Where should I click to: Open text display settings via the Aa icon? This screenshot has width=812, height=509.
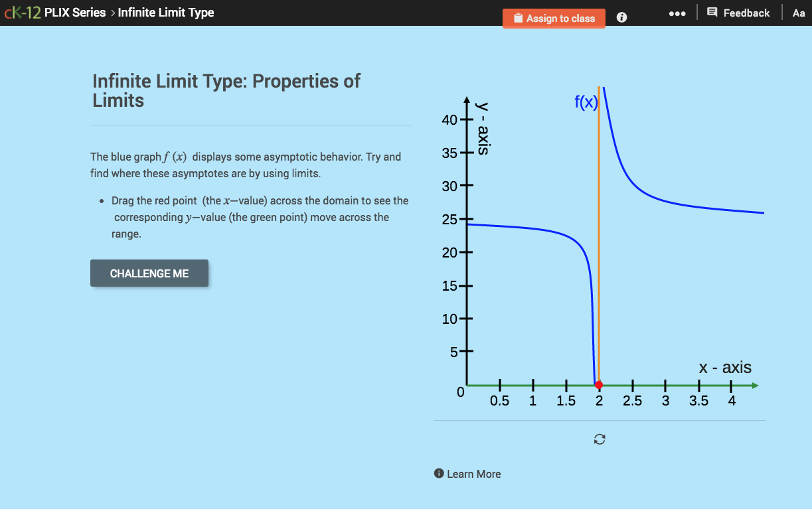click(x=799, y=12)
